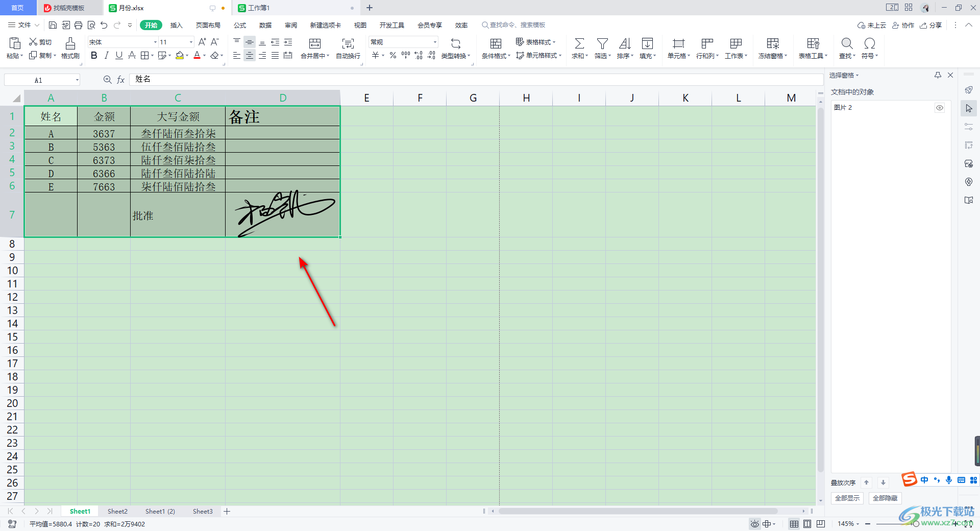The image size is (980, 531).
Task: Open the 公式 (Formulas) ribbon tab
Action: coord(240,25)
